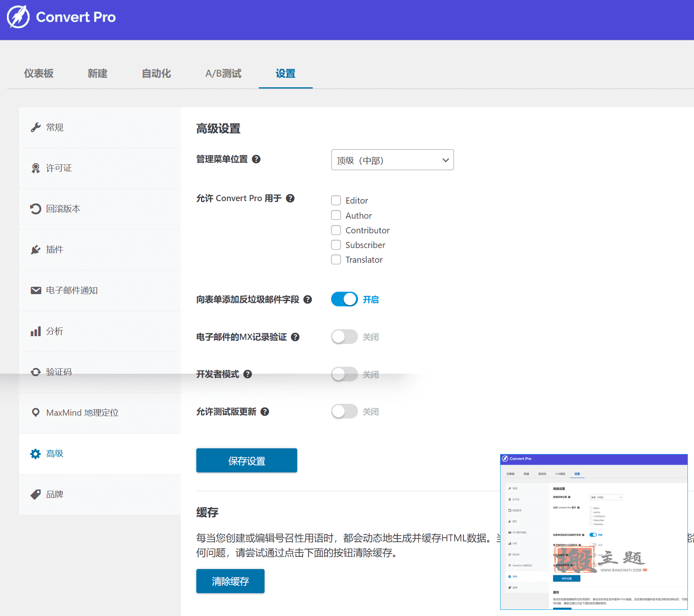Click the Subscriber label text
This screenshot has width=694, height=616.
click(365, 245)
